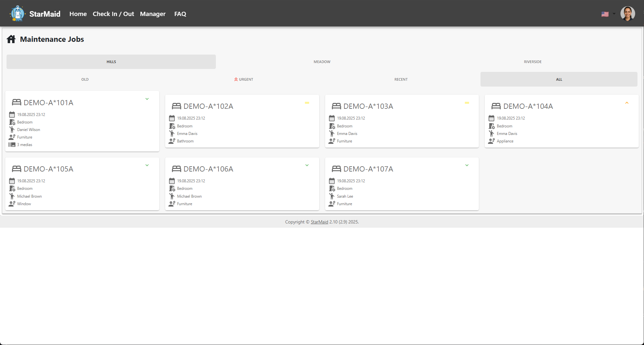The height and width of the screenshot is (345, 644).
Task: Follow the StarMaid link in footer
Action: point(319,222)
